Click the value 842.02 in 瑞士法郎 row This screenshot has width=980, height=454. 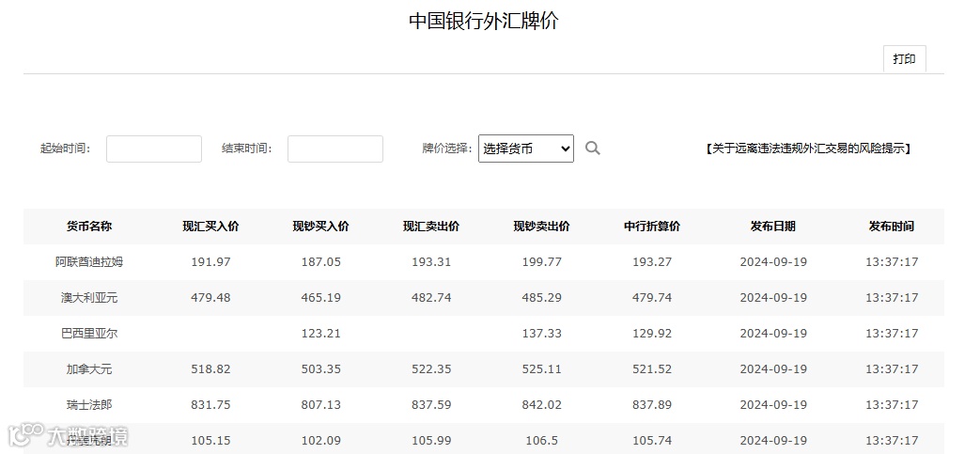[542, 404]
